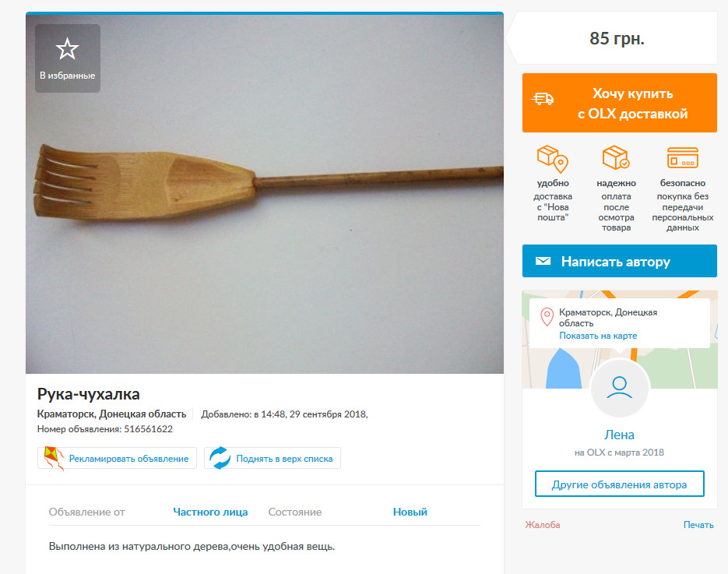Image resolution: width=728 pixels, height=574 pixels.
Task: Click Рекламировать объявление button
Action: (117, 458)
